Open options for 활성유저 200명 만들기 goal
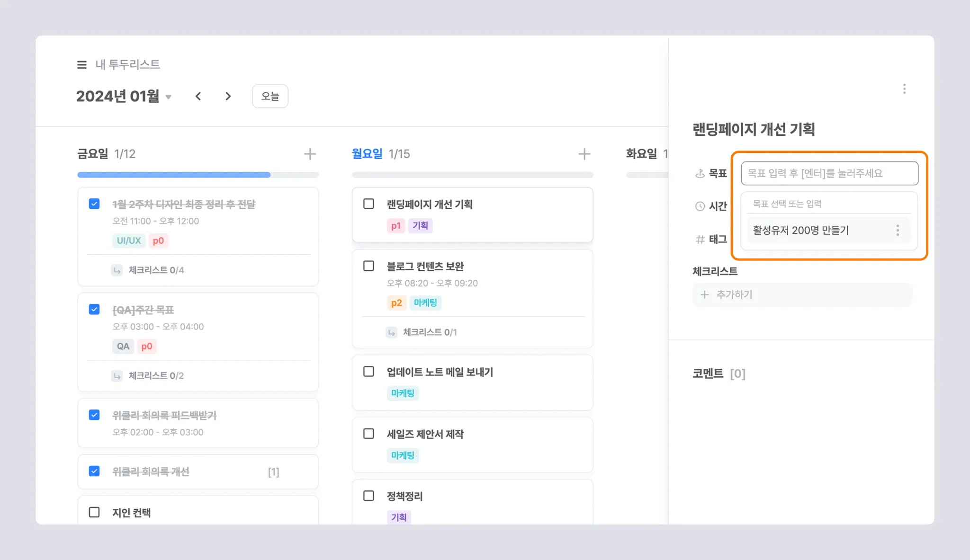This screenshot has height=560, width=970. point(898,231)
